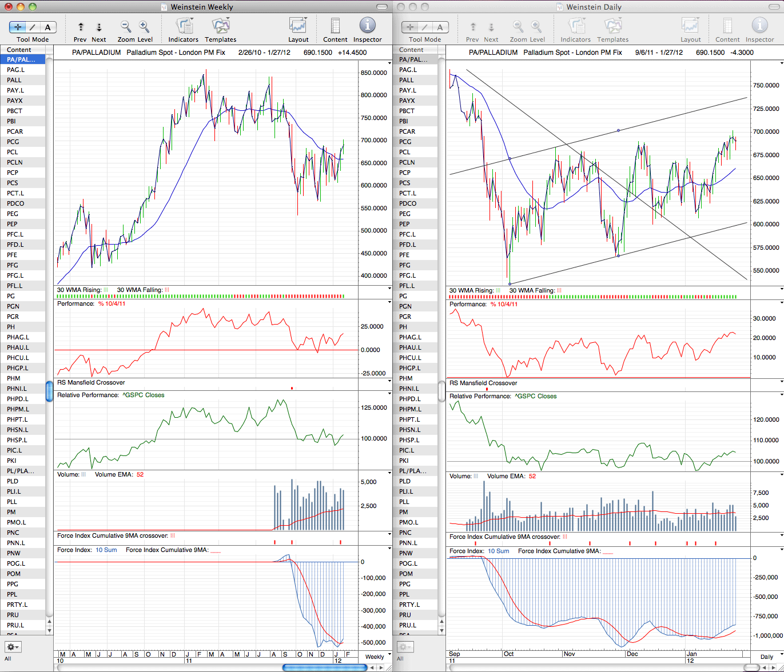Select line drawing tool in Weinstein Weekly
Image resolution: width=784 pixels, height=672 pixels.
click(x=33, y=27)
